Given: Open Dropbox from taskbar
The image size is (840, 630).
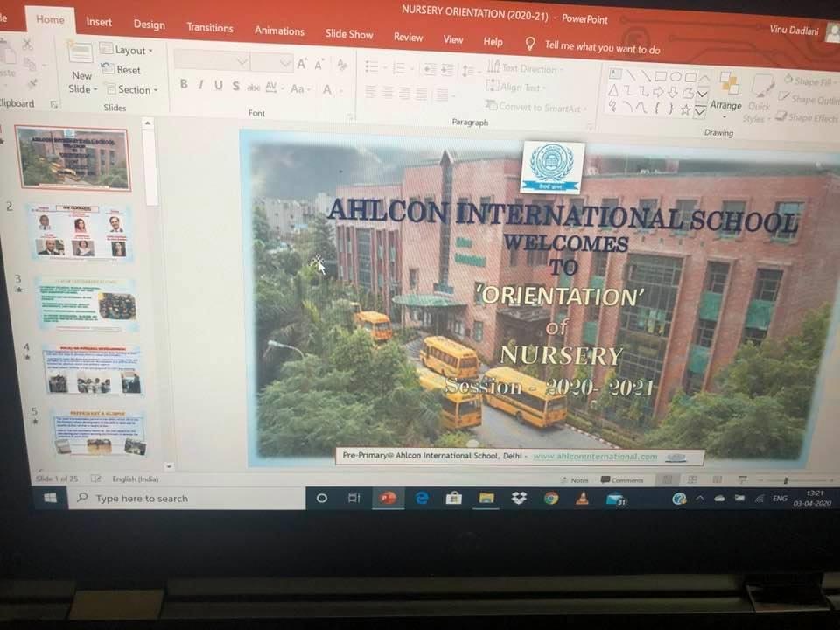Looking at the screenshot, I should pyautogui.click(x=519, y=499).
